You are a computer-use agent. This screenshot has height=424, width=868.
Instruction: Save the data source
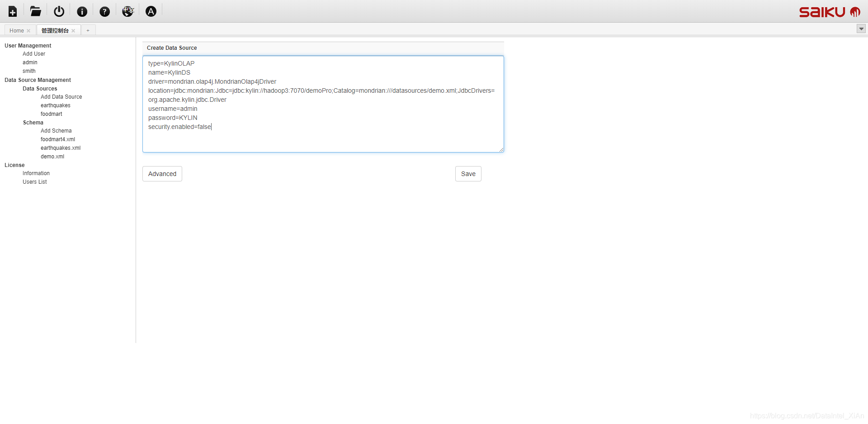click(x=468, y=174)
